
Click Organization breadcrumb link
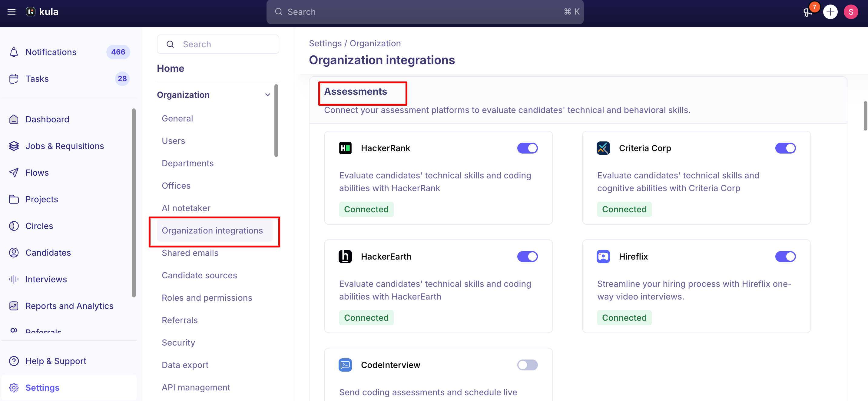click(375, 44)
